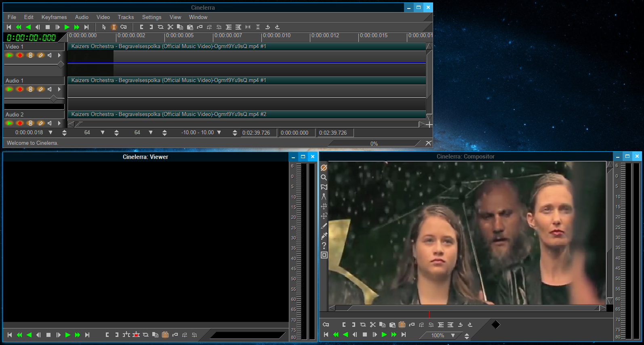Toggle auto keyframe generation in main toolbar
The image size is (644, 345).
pos(124,27)
